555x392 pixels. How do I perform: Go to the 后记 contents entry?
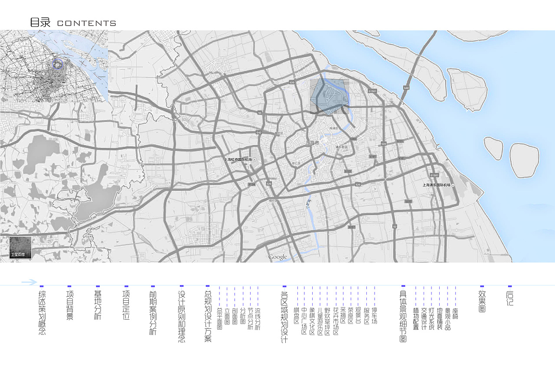510,298
